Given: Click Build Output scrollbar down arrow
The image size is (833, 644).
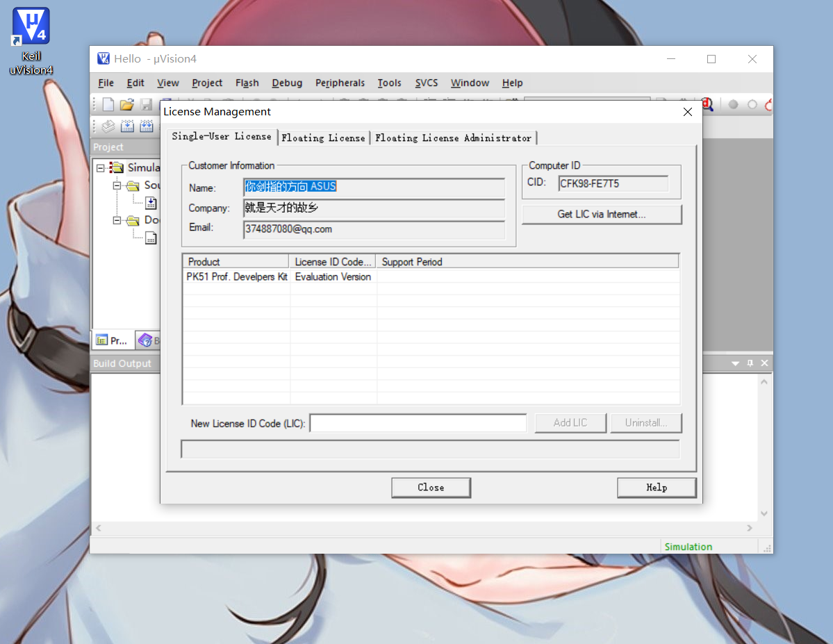Looking at the screenshot, I should coord(764,513).
